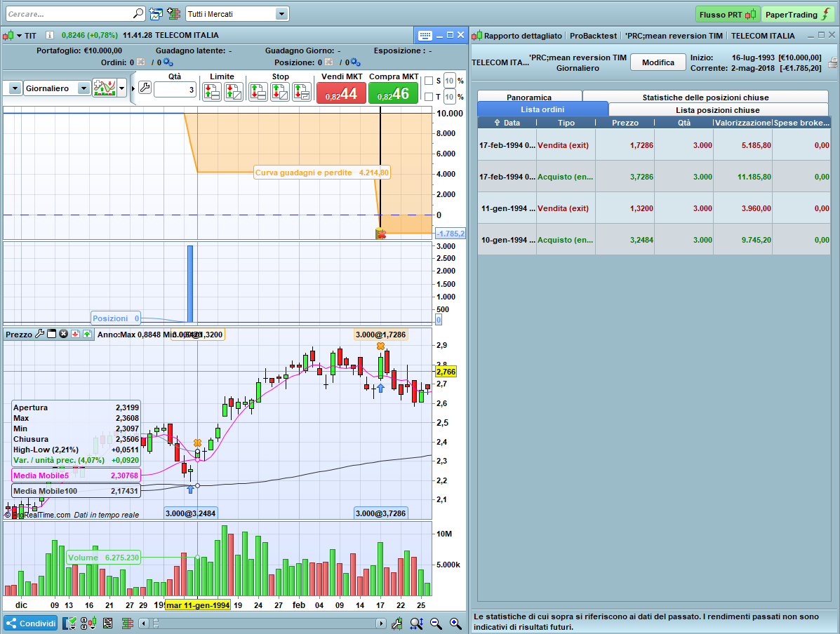Open chart properties wrench candle icon
This screenshot has height=634, width=840.
click(x=397, y=623)
